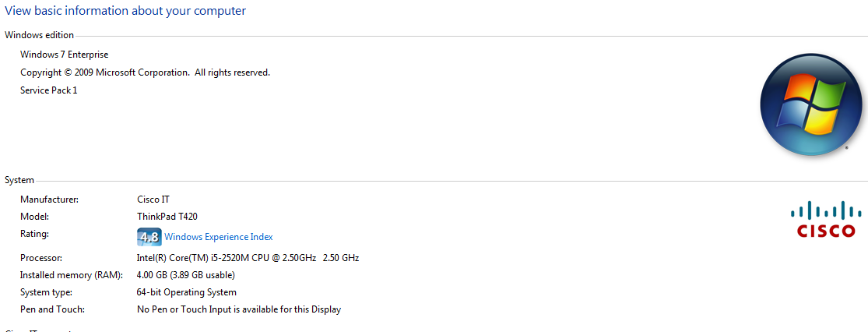Click the Cisco logo image
The height and width of the screenshot is (332, 868).
tap(826, 219)
